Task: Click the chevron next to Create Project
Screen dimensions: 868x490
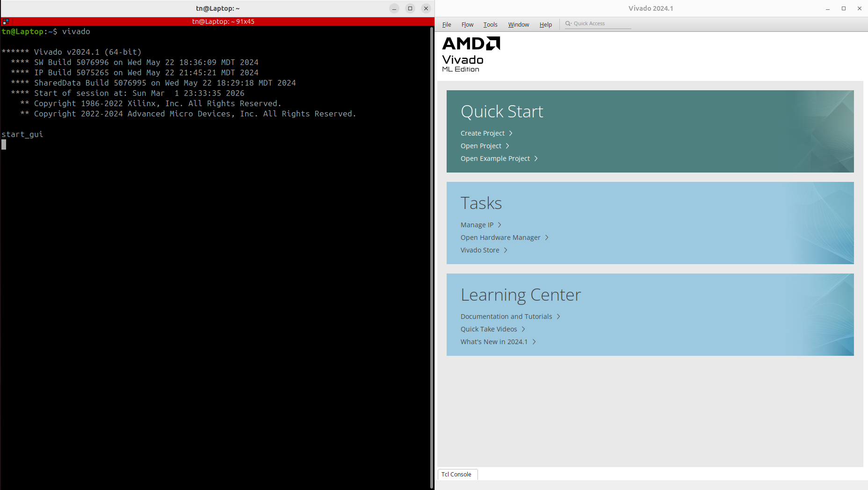Action: [x=511, y=133]
